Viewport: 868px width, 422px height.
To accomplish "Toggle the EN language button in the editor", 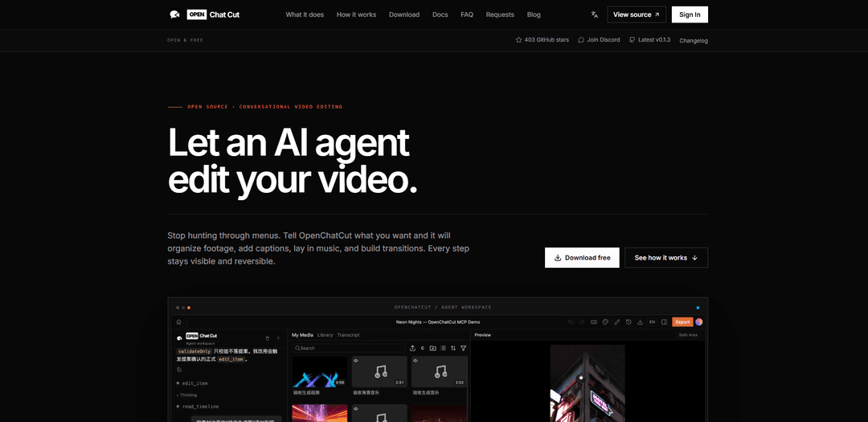I will point(652,322).
